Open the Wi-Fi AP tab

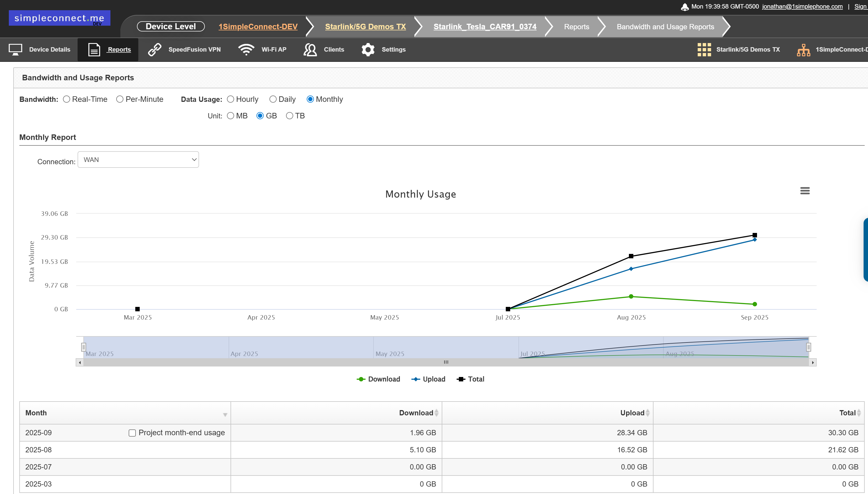[274, 49]
